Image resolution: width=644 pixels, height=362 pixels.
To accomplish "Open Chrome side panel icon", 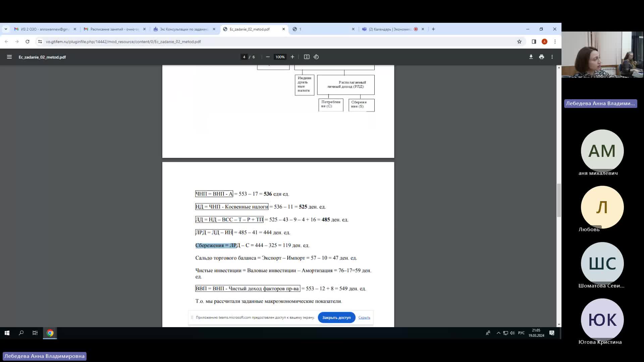I will [534, 42].
